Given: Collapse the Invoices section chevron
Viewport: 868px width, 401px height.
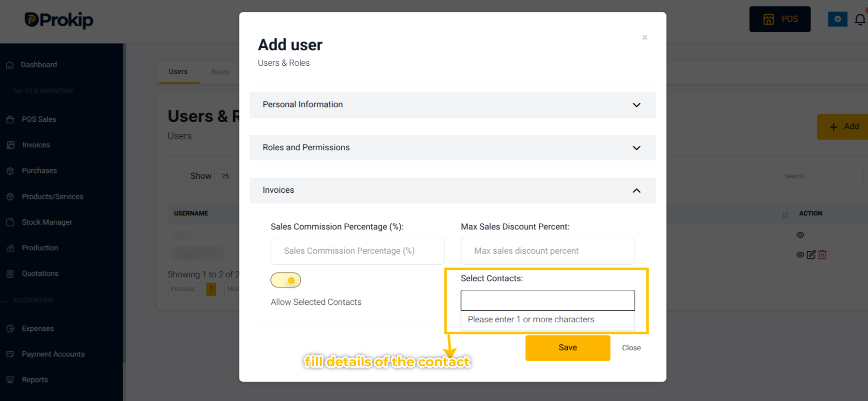Looking at the screenshot, I should point(637,190).
